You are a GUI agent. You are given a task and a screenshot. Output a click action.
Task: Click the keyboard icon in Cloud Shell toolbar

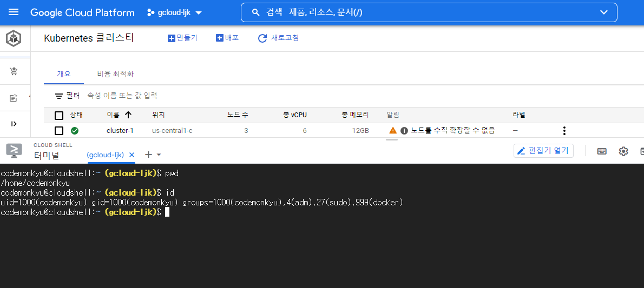[602, 151]
